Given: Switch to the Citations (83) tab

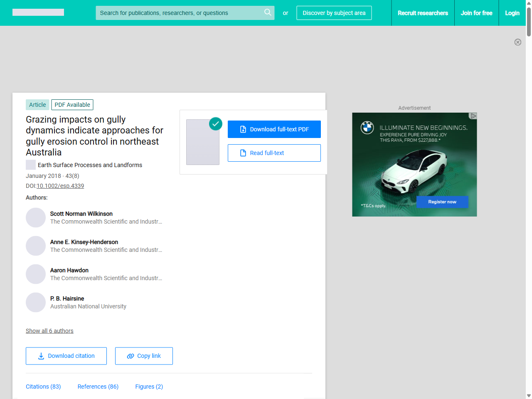Looking at the screenshot, I should 43,387.
